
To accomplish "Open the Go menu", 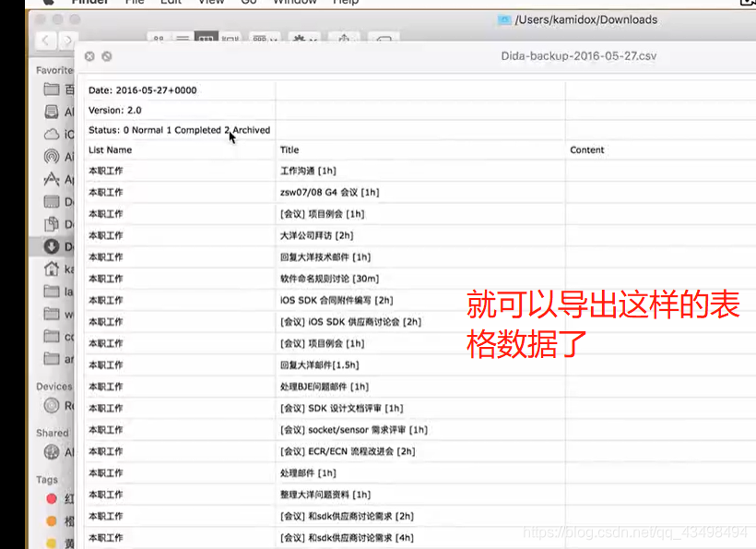I will pyautogui.click(x=249, y=2).
